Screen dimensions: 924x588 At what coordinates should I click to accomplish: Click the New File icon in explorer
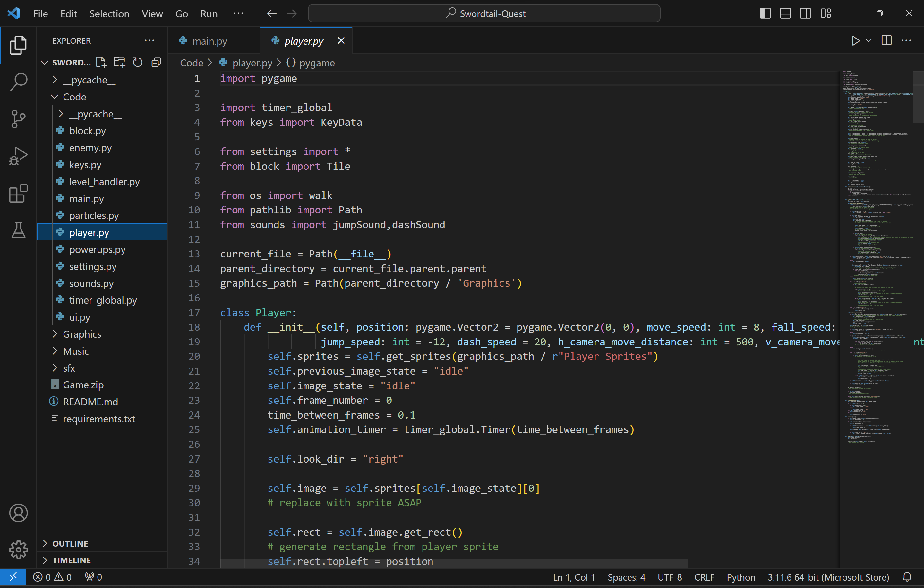tap(101, 62)
